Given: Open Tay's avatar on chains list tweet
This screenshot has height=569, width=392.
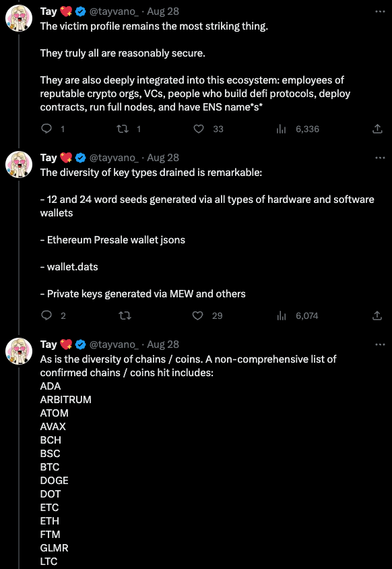Looking at the screenshot, I should click(x=19, y=351).
